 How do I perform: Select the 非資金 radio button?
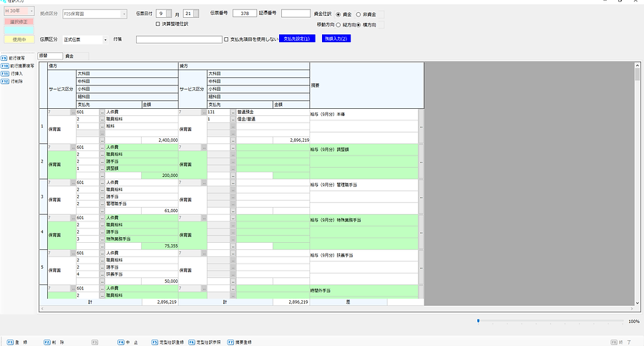[x=358, y=14]
